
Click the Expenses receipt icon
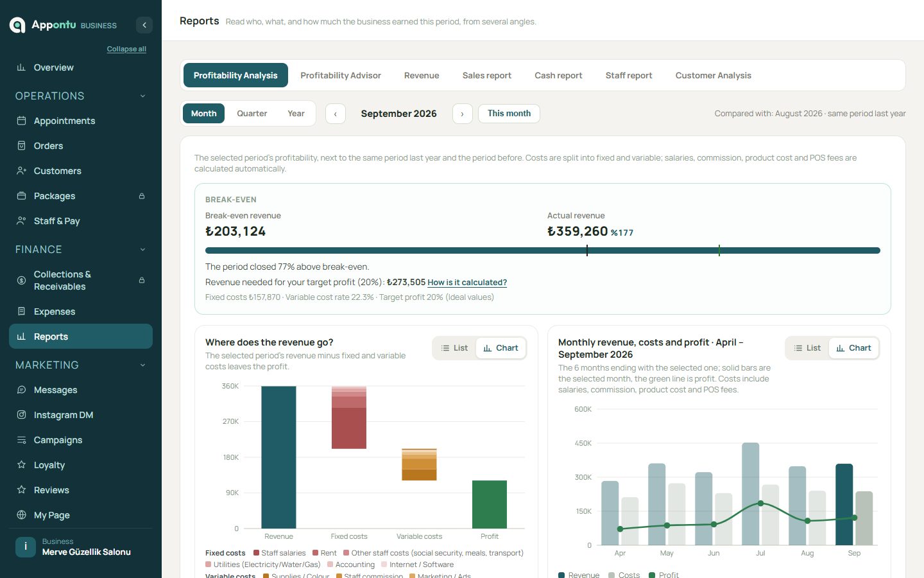coord(21,311)
